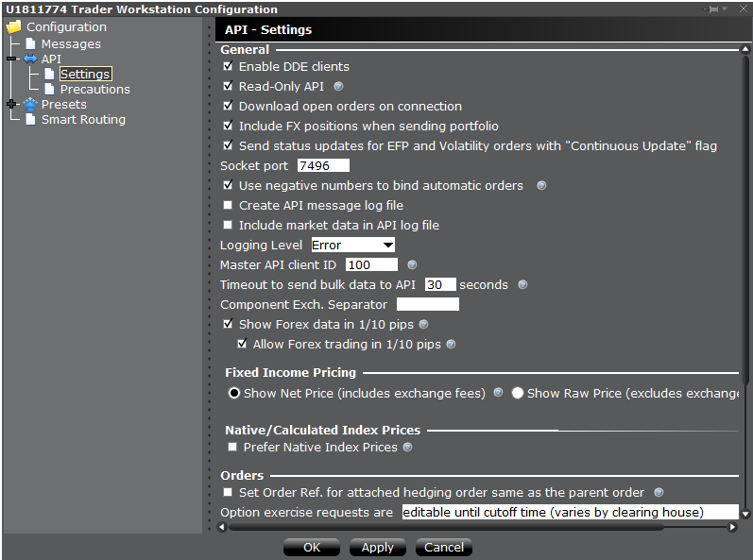
Task: Select Show Net Price radio button
Action: [x=234, y=393]
